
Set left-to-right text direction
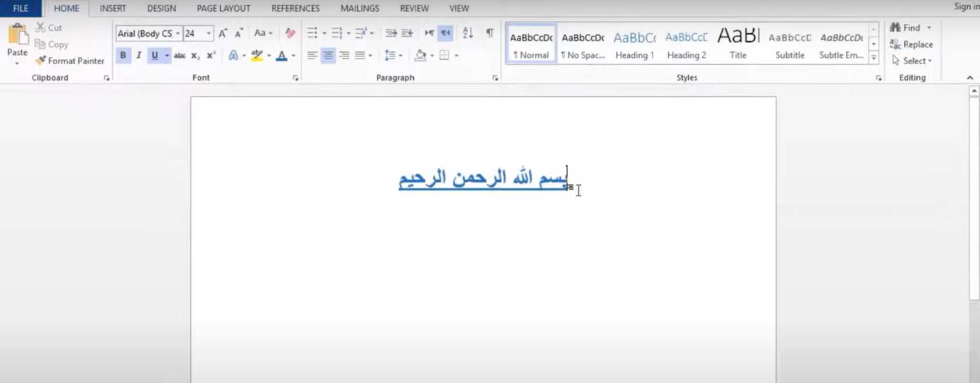430,33
